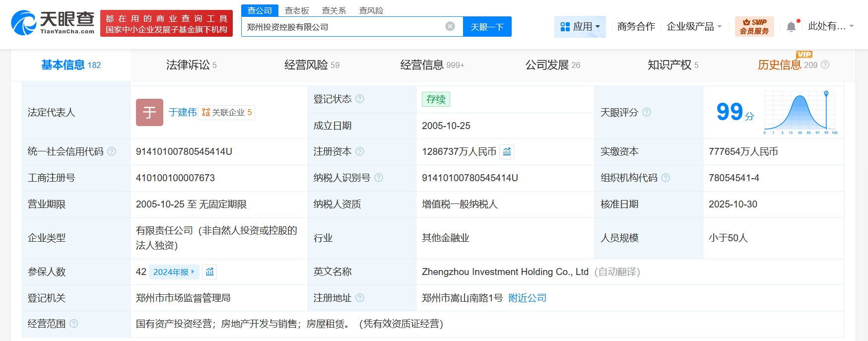Click help icon next to 登记状态
The height and width of the screenshot is (341, 868).
(x=360, y=99)
